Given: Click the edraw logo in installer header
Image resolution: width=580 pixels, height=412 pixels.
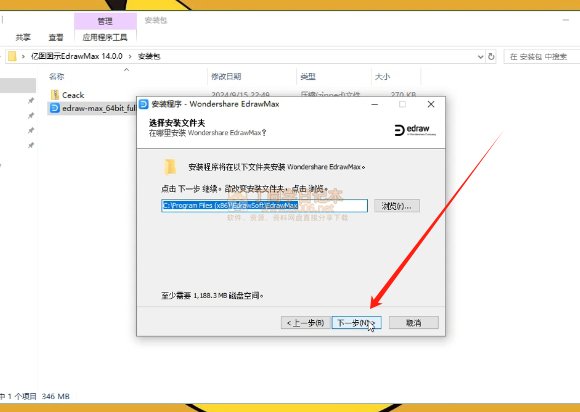Looking at the screenshot, I should [415, 130].
